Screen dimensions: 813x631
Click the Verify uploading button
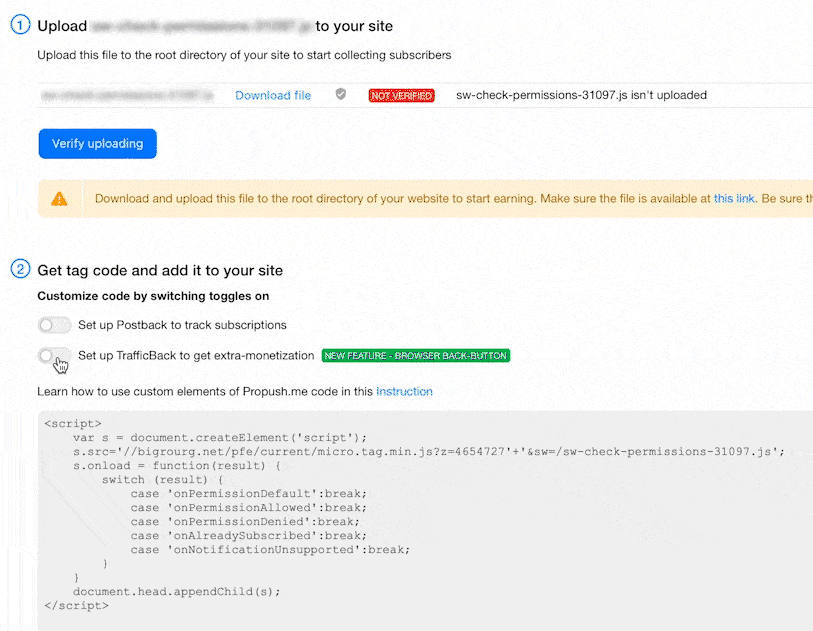click(x=97, y=144)
